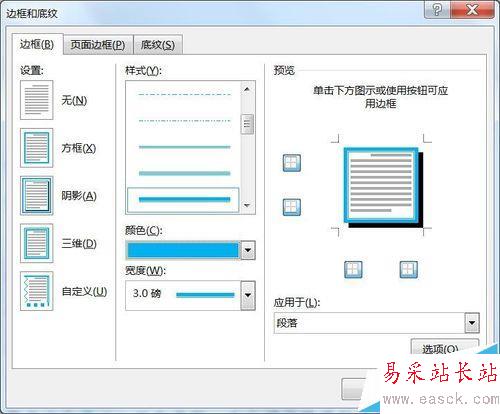500x414 pixels.
Task: Open the 页面边框(P) tab
Action: (98, 45)
